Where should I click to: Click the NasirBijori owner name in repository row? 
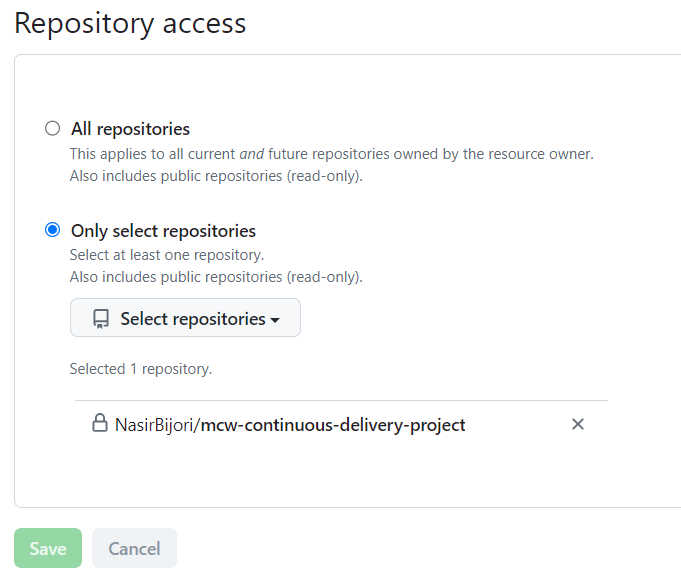(155, 425)
